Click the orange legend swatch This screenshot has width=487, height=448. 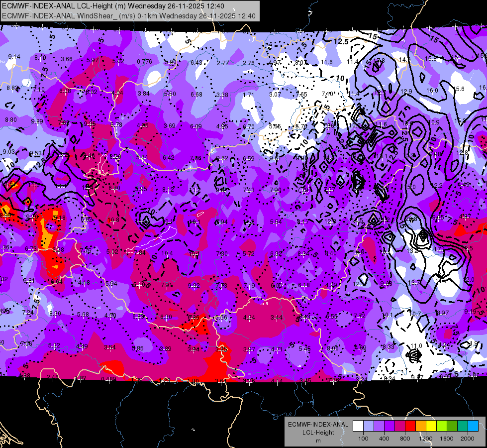pos(421,426)
